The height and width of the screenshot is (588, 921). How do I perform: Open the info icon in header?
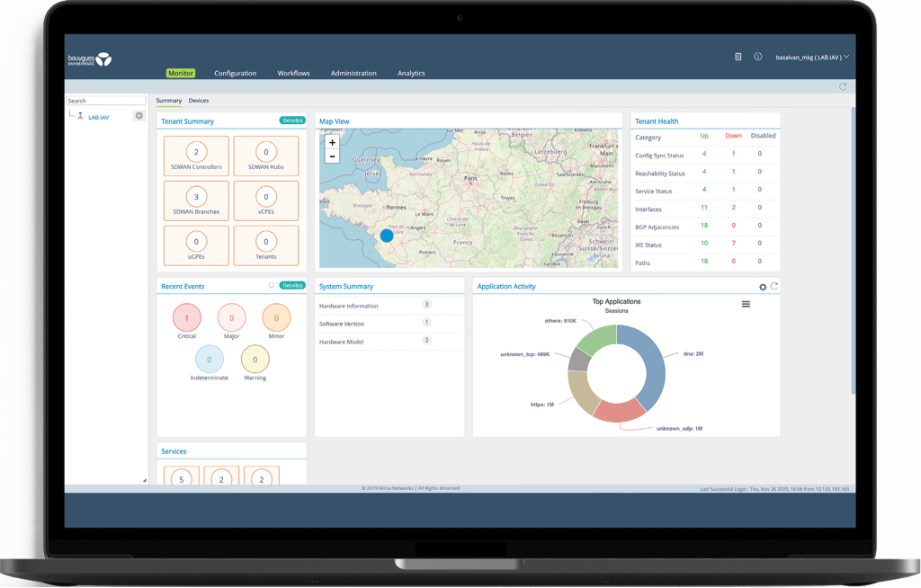click(x=757, y=57)
